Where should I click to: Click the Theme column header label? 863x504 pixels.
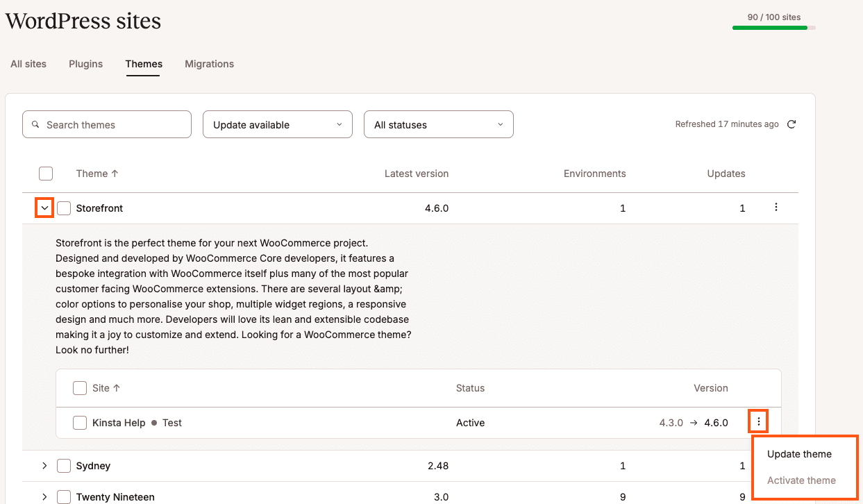(x=92, y=174)
